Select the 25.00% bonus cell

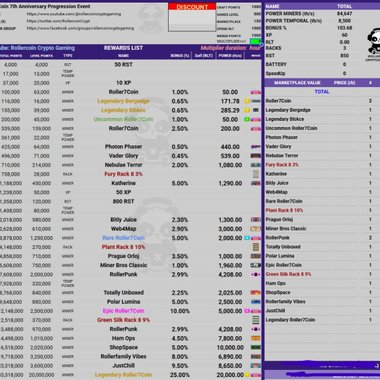pyautogui.click(x=180, y=375)
